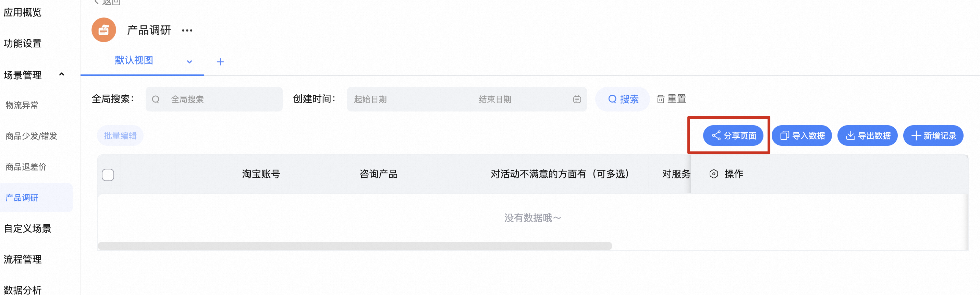This screenshot has width=980, height=295.
Task: Click the 新增记录 add record button
Action: click(x=933, y=135)
